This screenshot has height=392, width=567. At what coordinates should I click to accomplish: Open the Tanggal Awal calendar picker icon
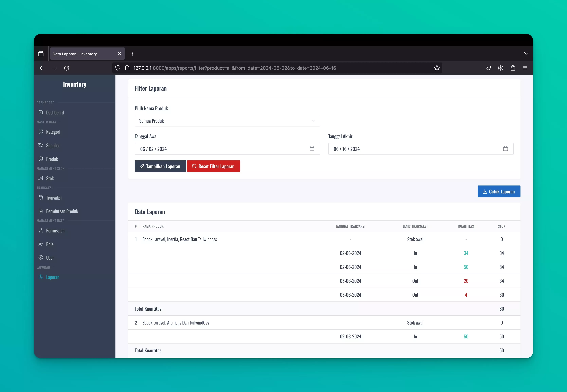pyautogui.click(x=312, y=149)
